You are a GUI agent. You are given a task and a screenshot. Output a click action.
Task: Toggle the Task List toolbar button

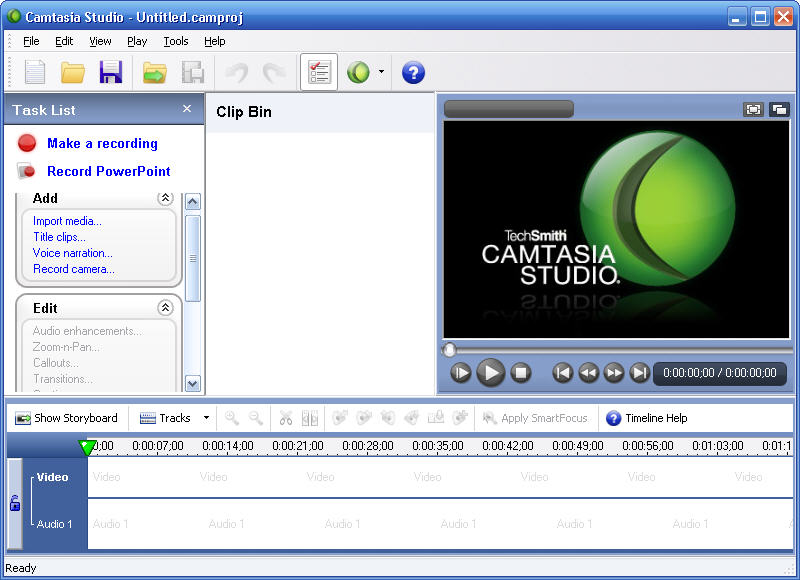319,72
